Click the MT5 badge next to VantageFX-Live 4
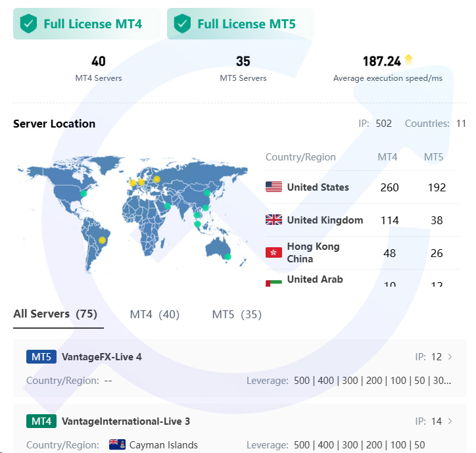This screenshot has width=476, height=453. click(41, 357)
